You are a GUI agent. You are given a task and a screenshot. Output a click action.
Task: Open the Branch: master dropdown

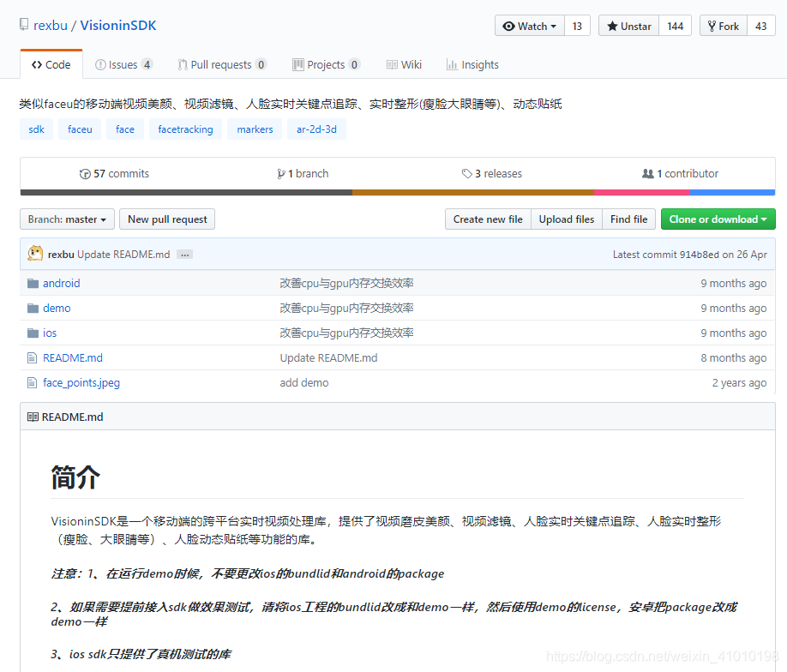pyautogui.click(x=67, y=219)
